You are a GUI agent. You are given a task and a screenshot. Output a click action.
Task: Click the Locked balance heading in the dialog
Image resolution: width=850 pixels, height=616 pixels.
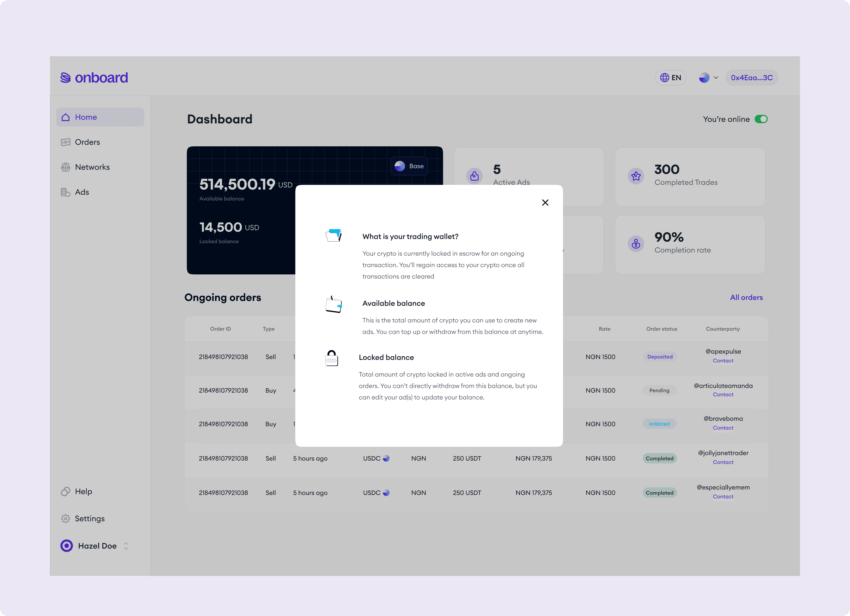tap(386, 357)
